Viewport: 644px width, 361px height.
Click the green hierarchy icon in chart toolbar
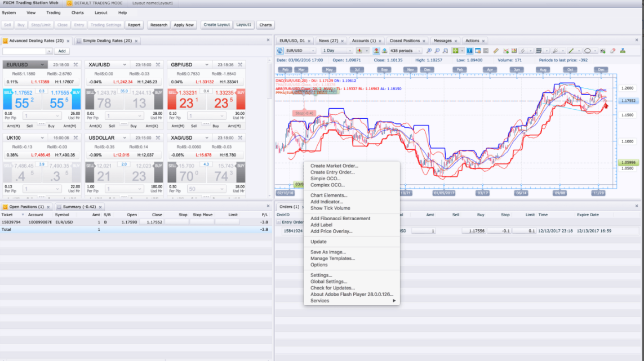tap(623, 51)
